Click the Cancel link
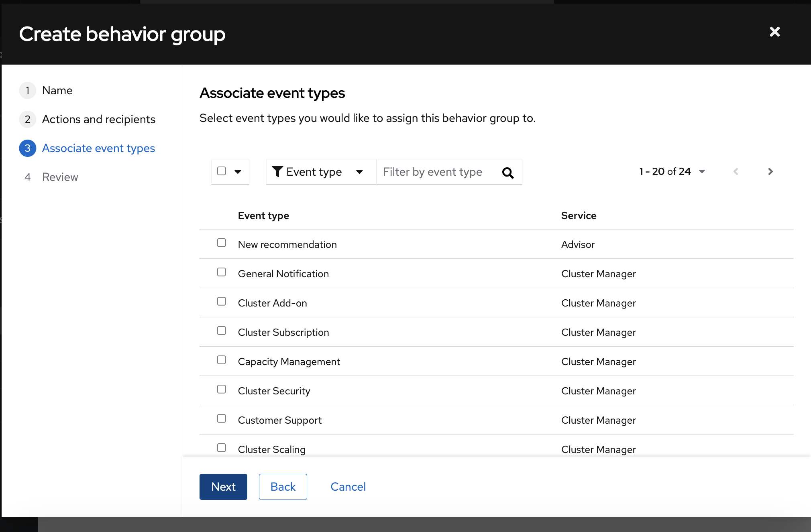 click(x=348, y=487)
